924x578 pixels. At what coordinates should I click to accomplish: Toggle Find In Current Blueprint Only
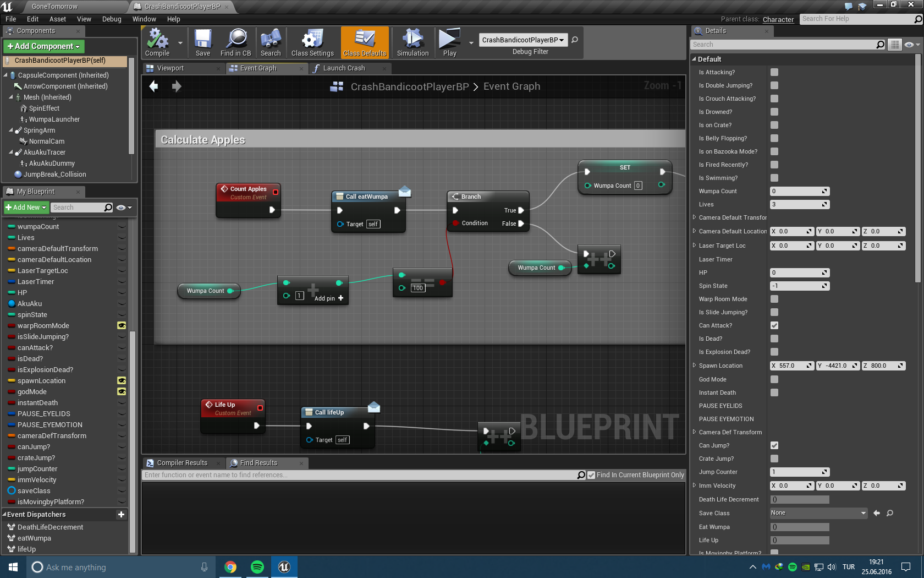[x=591, y=475]
